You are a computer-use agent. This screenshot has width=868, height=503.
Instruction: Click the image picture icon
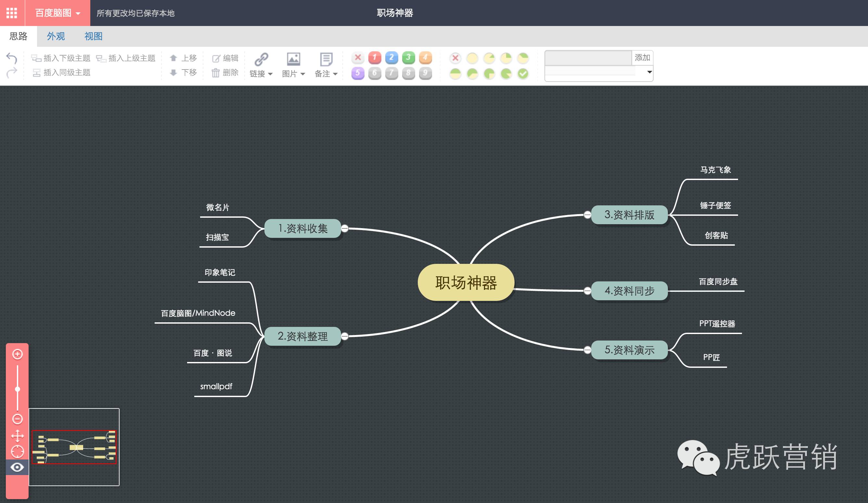293,59
